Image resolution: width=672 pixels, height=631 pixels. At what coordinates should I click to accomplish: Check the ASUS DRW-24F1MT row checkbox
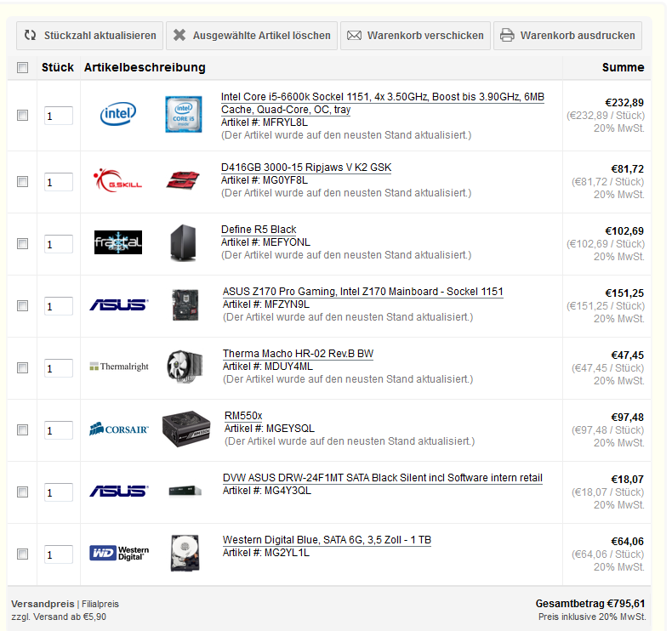pyautogui.click(x=23, y=492)
